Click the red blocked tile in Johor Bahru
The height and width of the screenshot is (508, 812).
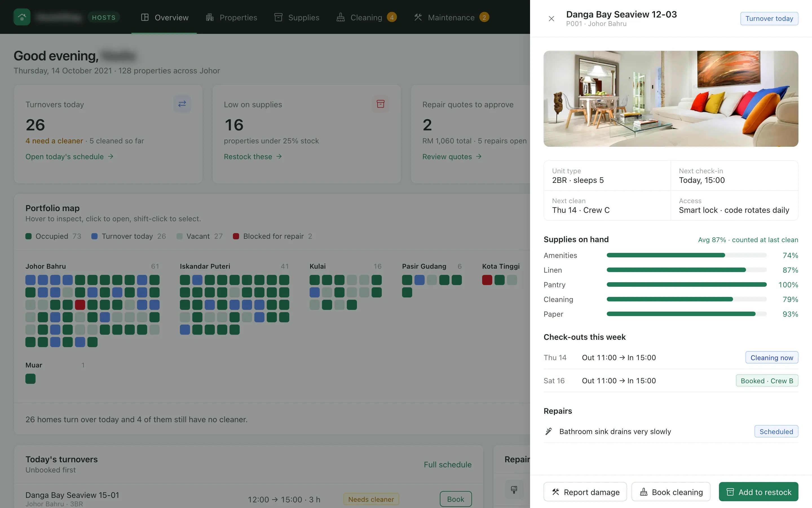coord(80,305)
